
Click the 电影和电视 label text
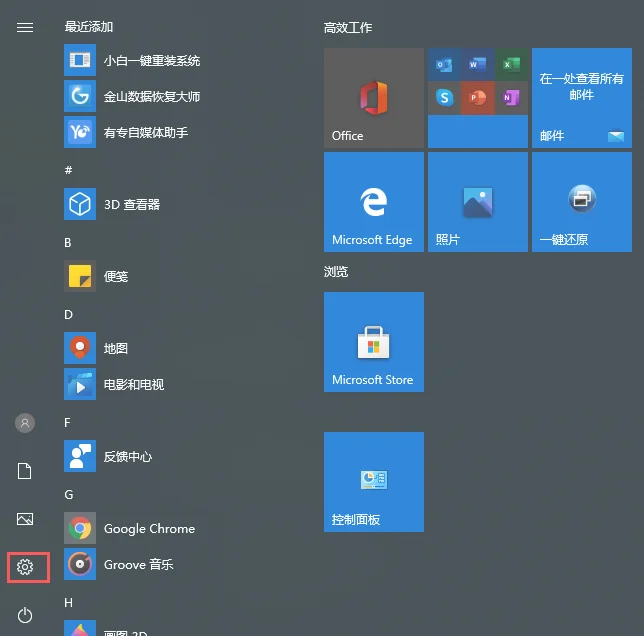tap(134, 385)
